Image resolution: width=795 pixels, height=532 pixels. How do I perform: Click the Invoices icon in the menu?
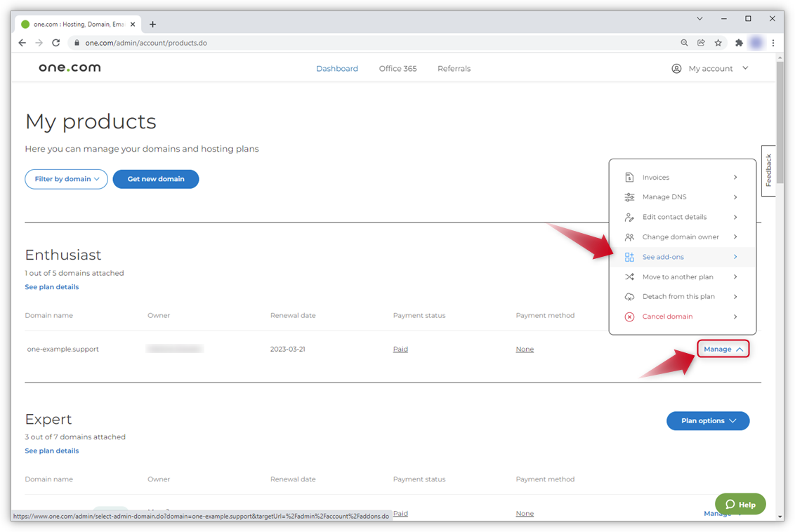click(x=629, y=178)
